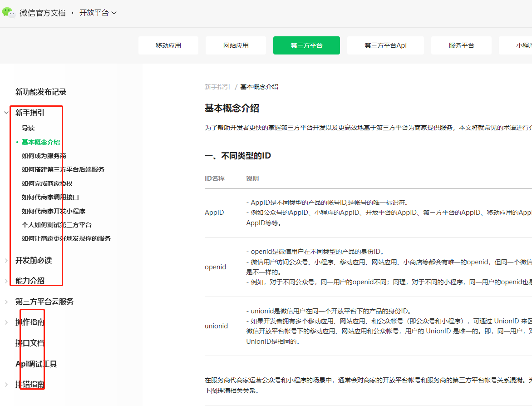The image size is (532, 406).
Task: Open 个人如何测试第三方平台 page
Action: click(57, 225)
